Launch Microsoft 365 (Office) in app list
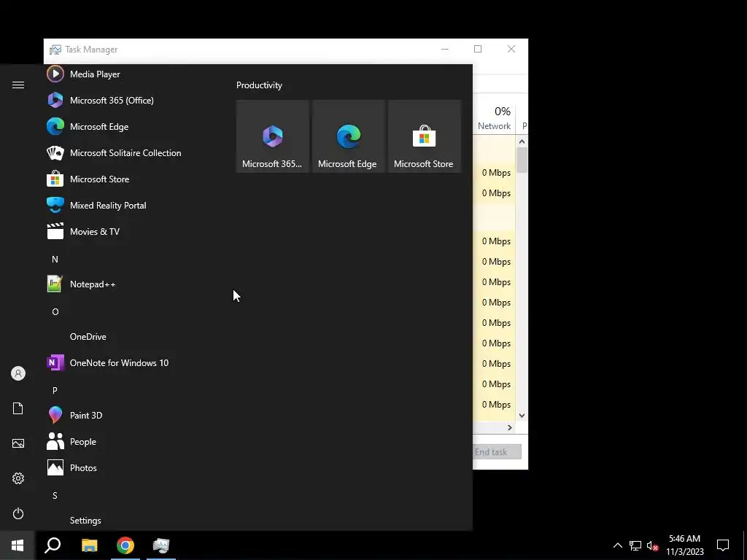This screenshot has width=747, height=560. click(x=128, y=101)
